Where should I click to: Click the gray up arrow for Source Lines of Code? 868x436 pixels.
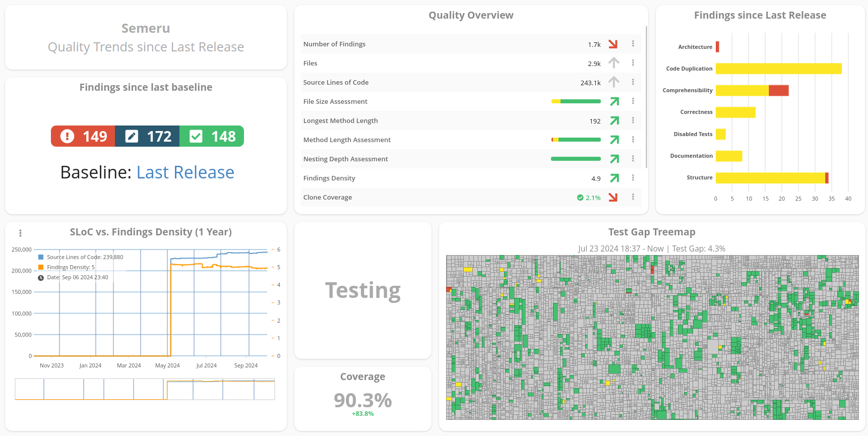[x=613, y=82]
